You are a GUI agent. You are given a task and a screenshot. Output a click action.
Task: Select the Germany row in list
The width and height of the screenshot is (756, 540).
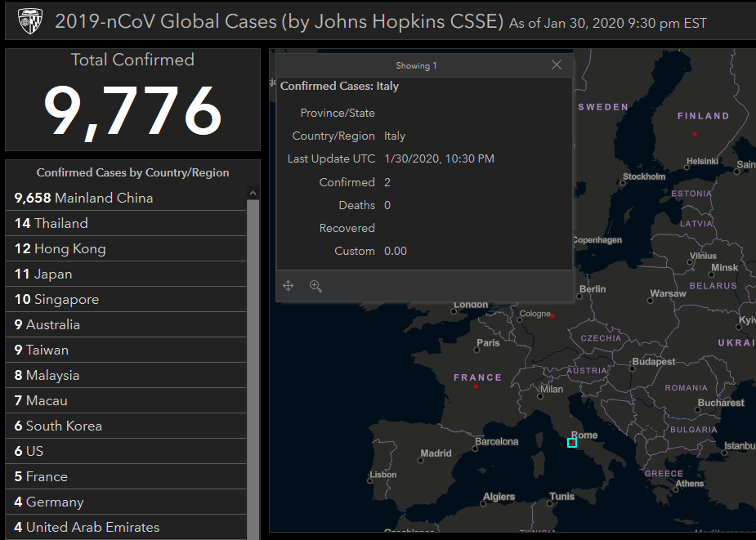pos(126,502)
